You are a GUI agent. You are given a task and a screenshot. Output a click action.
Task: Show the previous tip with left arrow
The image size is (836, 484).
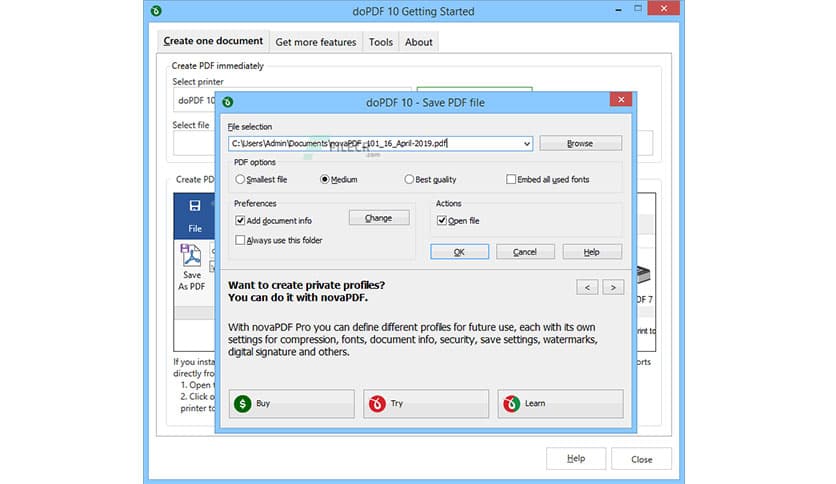[587, 287]
